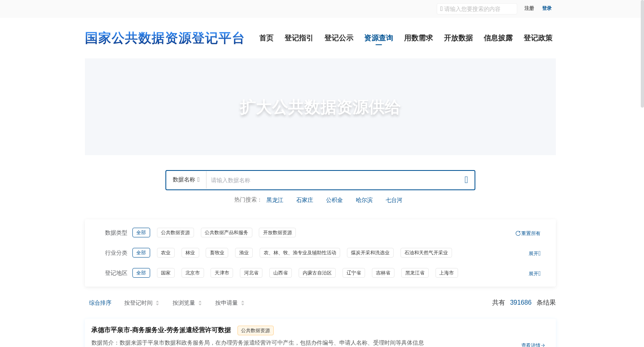This screenshot has height=347, width=644.
Task: Filter region by 山西省
Action: click(281, 273)
